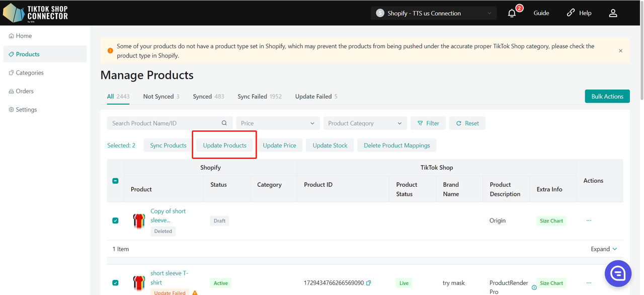Open the Bulk Actions button
The height and width of the screenshot is (295, 644).
607,97
